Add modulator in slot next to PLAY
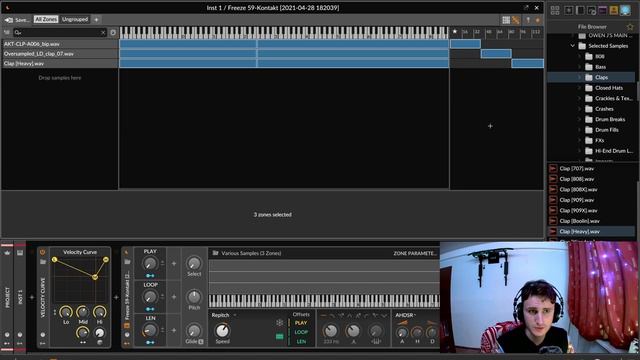 click(174, 264)
